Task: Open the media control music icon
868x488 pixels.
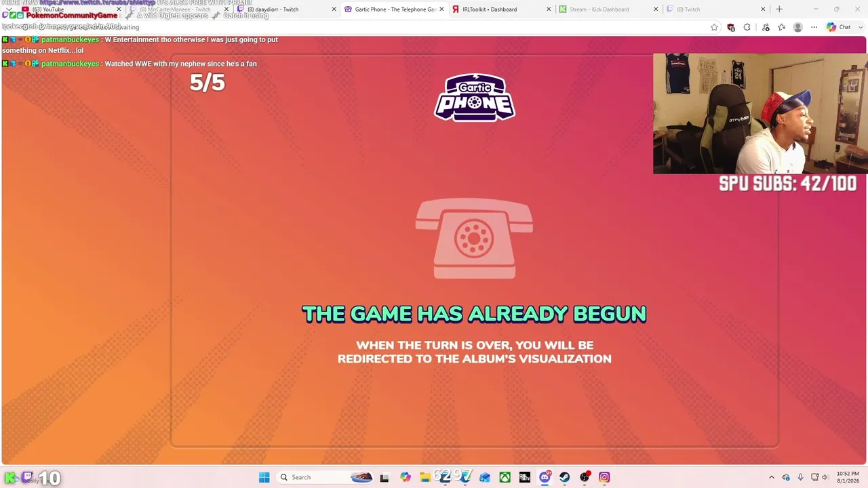Action: point(766,27)
